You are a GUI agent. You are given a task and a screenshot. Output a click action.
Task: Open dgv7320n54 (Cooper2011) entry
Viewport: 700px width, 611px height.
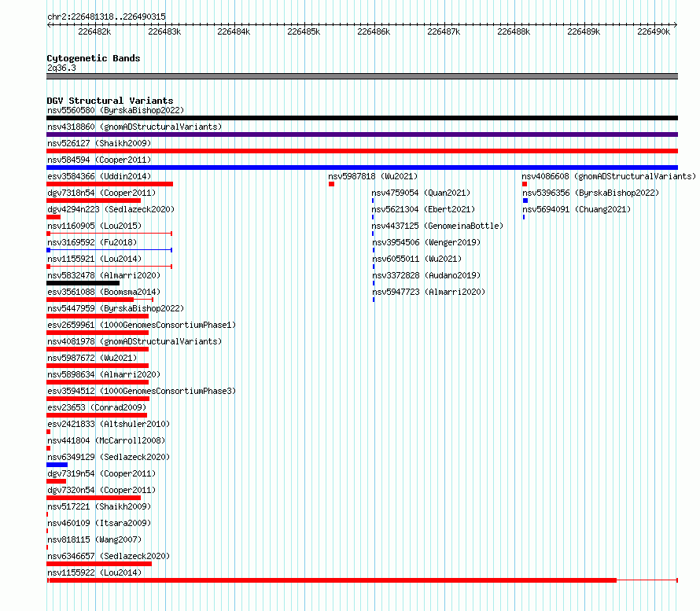coord(101,490)
